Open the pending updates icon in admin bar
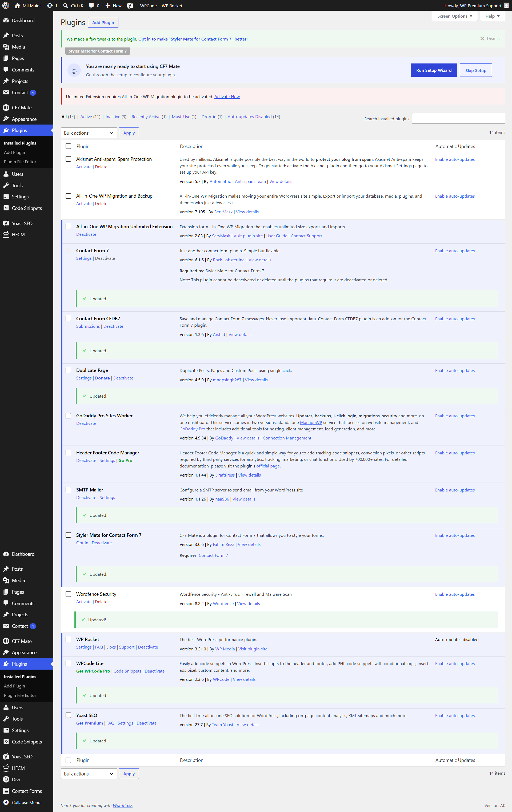The image size is (512, 812). coord(50,5)
